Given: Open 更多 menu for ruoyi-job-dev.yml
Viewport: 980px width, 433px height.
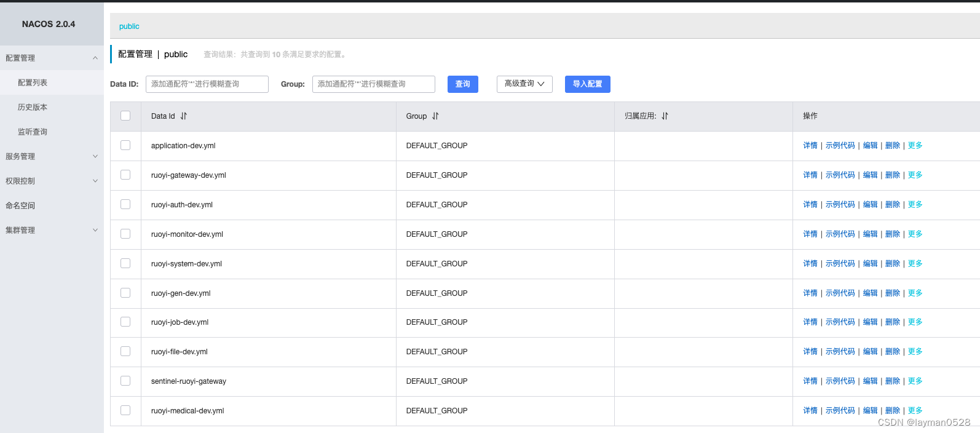Looking at the screenshot, I should [915, 322].
